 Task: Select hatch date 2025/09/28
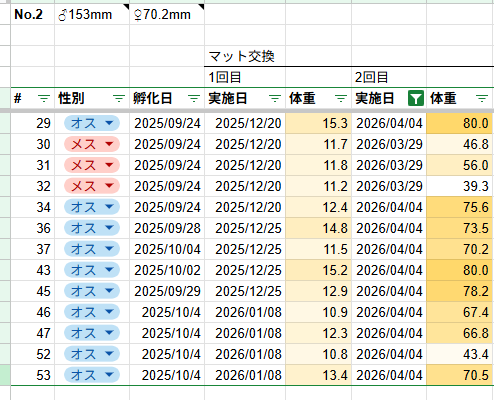pyautogui.click(x=167, y=228)
